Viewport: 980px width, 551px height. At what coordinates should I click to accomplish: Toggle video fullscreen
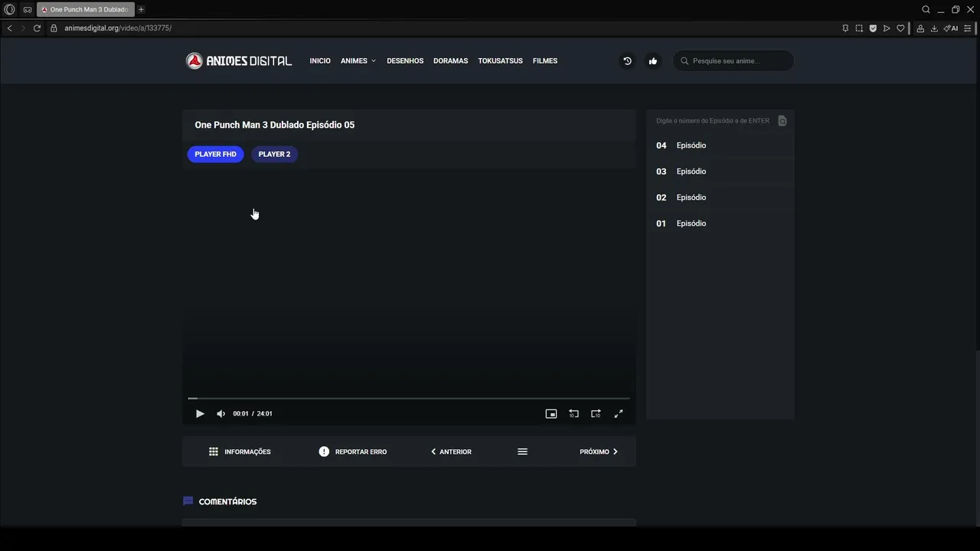[619, 414]
